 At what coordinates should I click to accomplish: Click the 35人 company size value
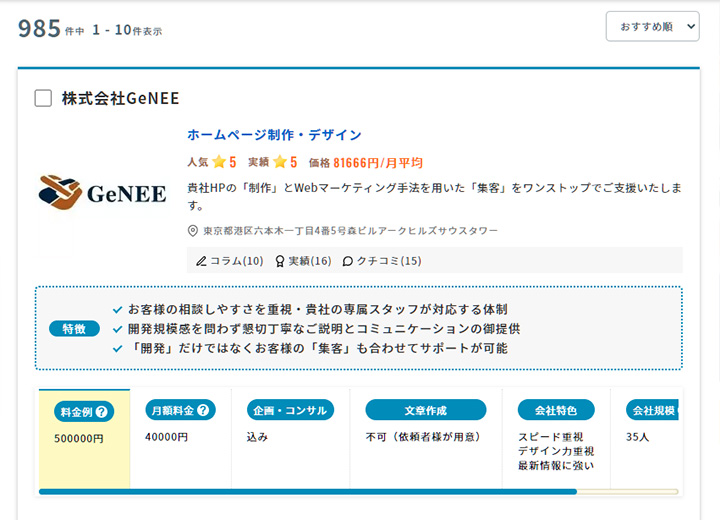(637, 437)
